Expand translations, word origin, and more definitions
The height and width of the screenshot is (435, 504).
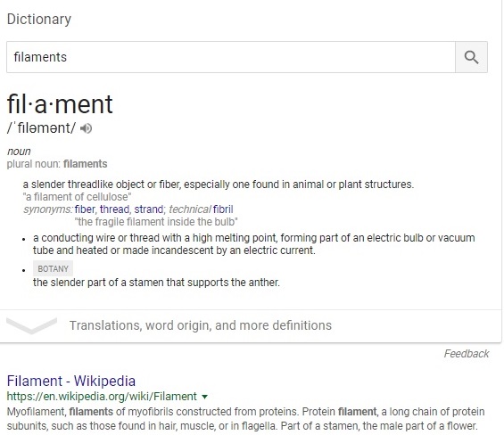coord(200,325)
